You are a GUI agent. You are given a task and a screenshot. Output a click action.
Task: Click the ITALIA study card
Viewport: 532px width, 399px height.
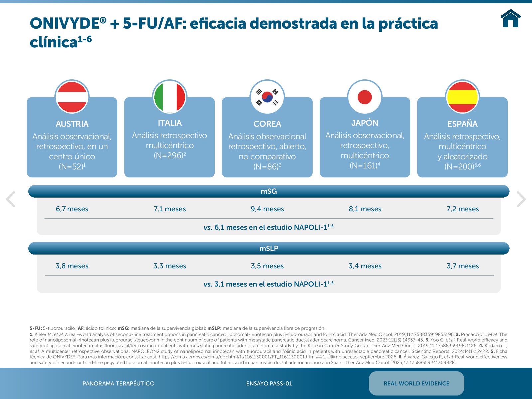170,137
